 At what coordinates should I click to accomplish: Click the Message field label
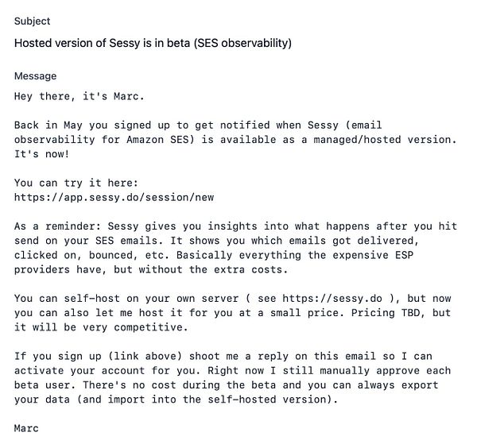(35, 76)
